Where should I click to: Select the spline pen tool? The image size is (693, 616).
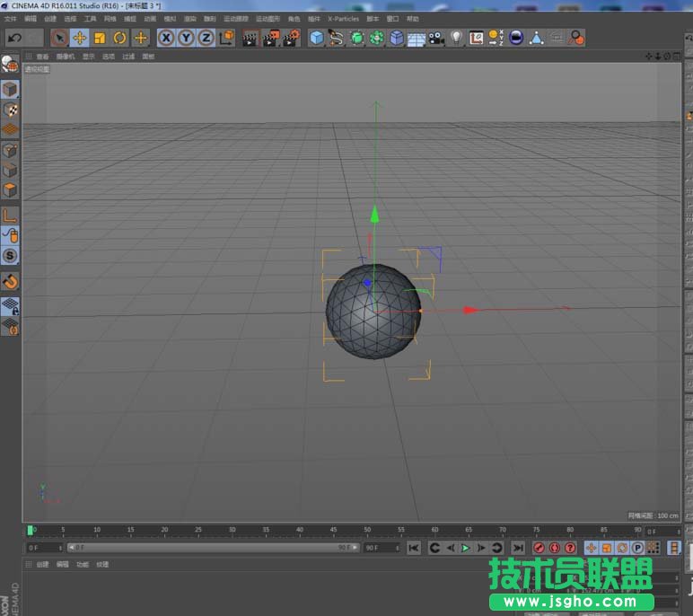337,38
